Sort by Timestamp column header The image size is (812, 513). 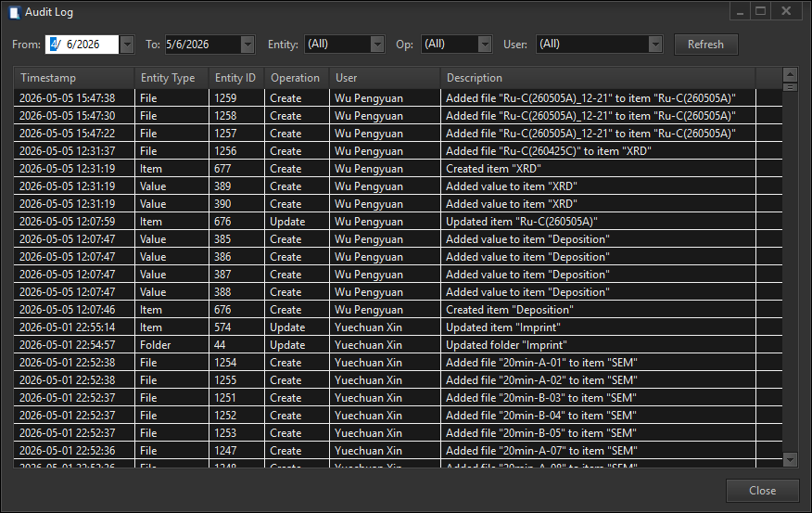point(74,78)
